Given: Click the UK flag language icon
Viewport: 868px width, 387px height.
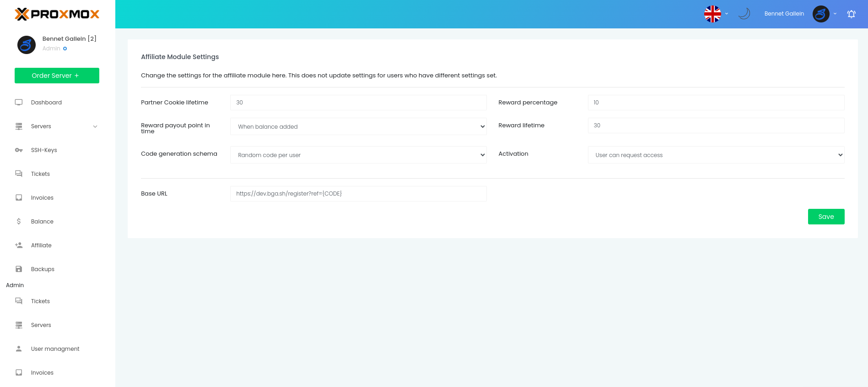Looking at the screenshot, I should point(712,14).
